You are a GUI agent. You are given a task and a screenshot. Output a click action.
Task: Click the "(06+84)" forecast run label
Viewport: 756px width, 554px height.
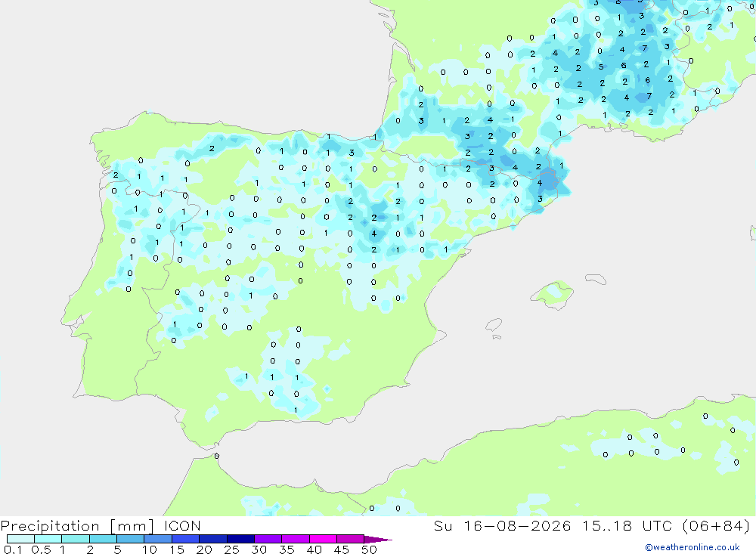(x=717, y=525)
